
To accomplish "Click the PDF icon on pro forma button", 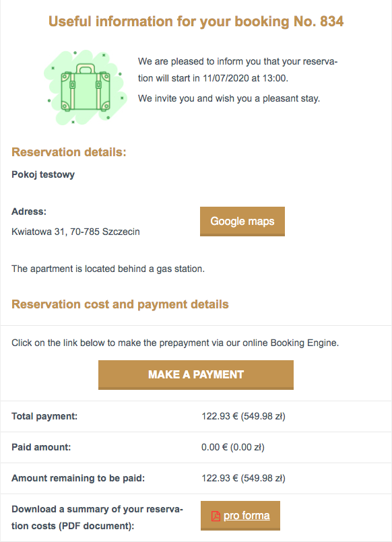I will pos(216,516).
